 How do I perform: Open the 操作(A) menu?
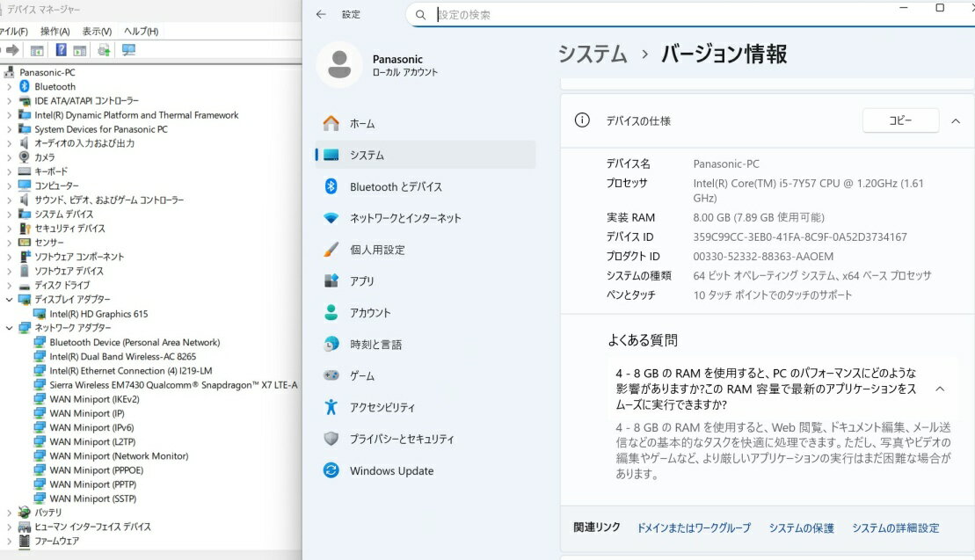pos(55,32)
